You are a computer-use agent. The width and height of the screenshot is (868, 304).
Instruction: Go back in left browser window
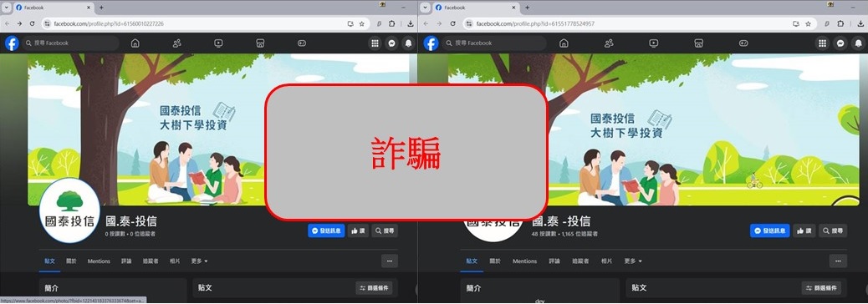[7, 23]
